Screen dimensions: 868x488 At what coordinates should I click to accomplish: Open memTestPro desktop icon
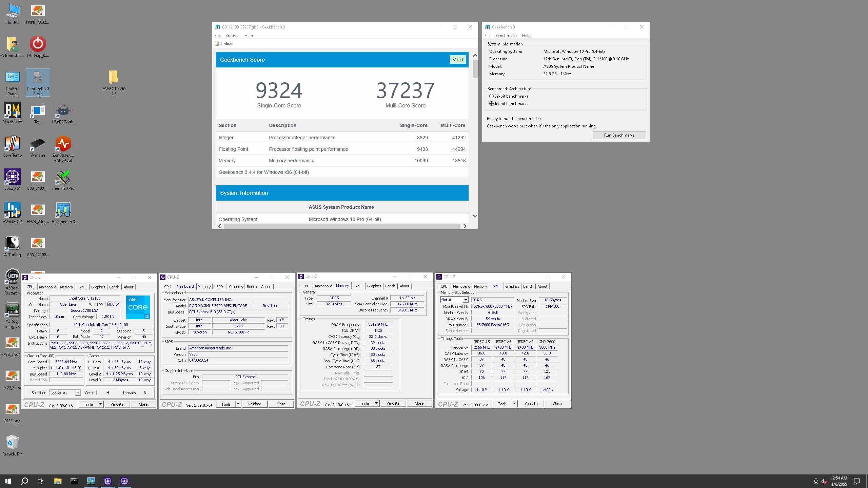63,180
